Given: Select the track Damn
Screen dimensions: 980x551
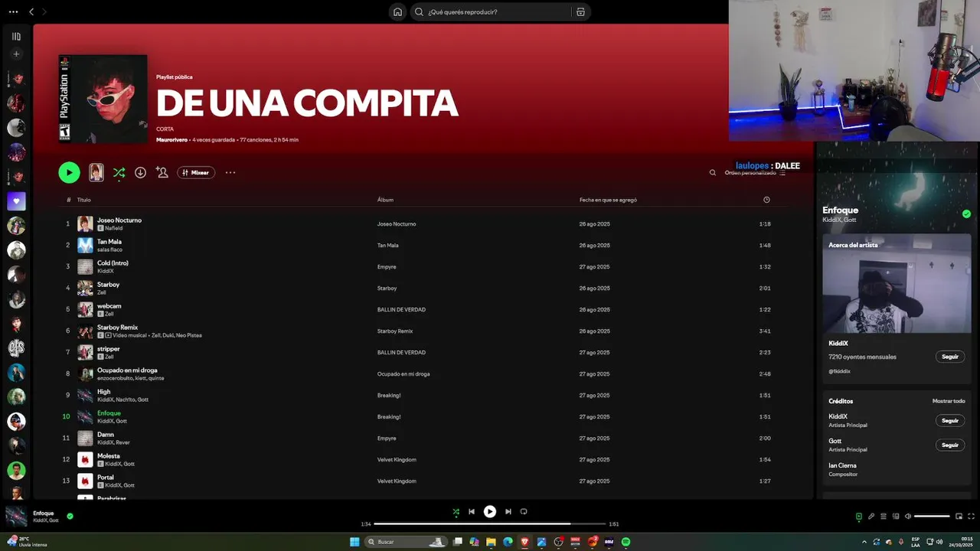Looking at the screenshot, I should coord(106,435).
